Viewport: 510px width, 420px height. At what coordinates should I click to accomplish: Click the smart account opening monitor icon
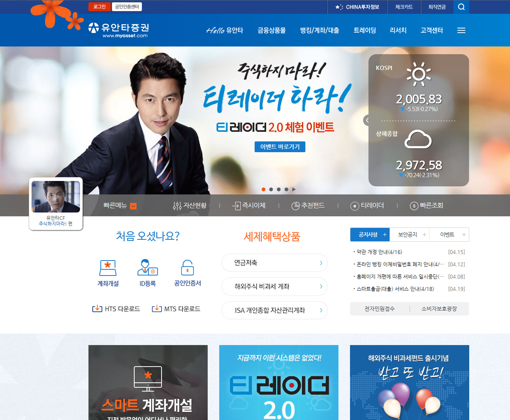point(148,378)
